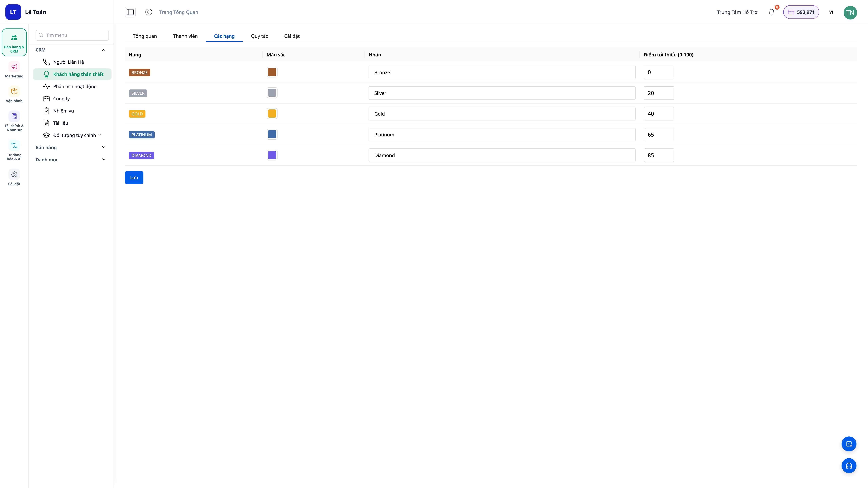Screen dimensions: 868x488
Task: Click Diamond minimum points field showing 85
Action: point(659,155)
